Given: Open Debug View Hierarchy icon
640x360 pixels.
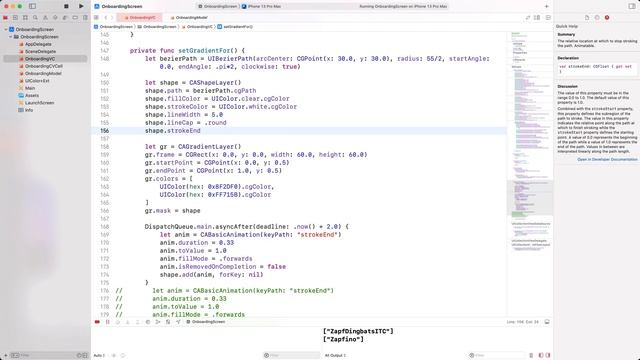Looking at the screenshot, I should coord(148,322).
